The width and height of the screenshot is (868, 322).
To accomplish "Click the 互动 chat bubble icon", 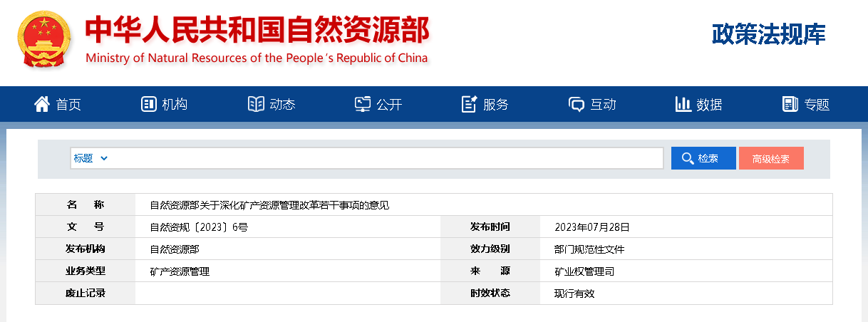I will click(577, 104).
